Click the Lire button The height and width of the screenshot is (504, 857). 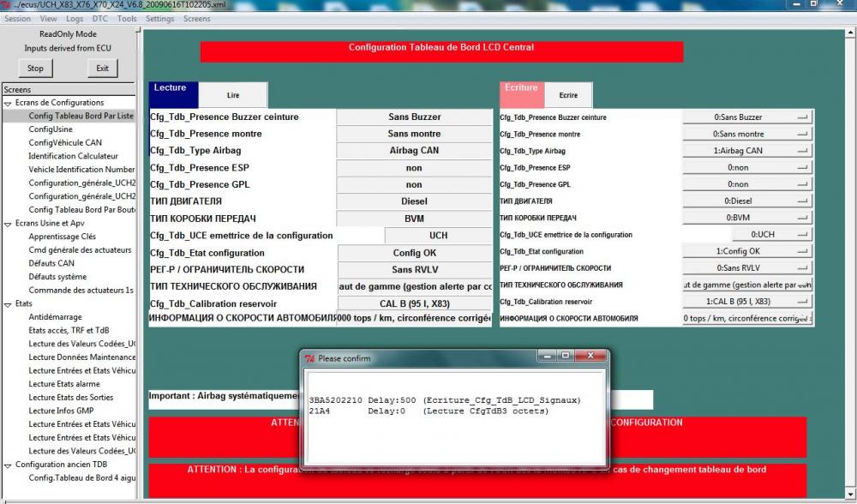[x=233, y=95]
